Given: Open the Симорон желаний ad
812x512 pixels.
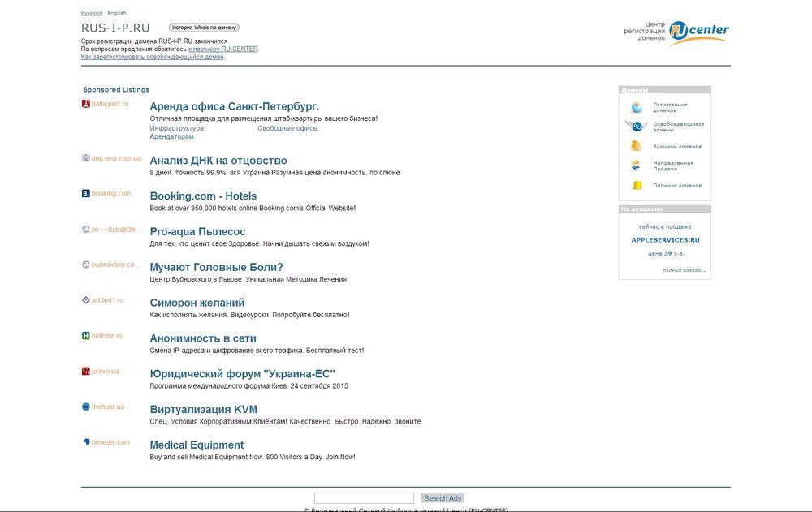Looking at the screenshot, I should pos(197,303).
